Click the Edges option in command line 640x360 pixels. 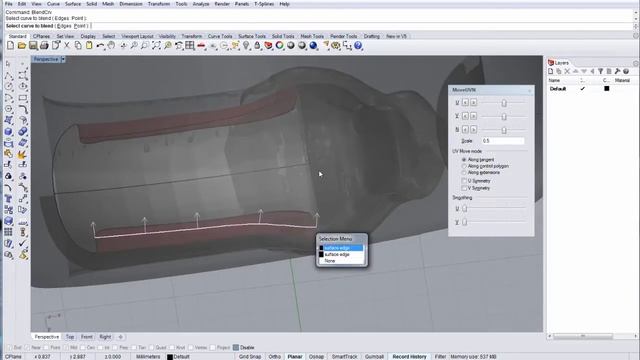64,26
